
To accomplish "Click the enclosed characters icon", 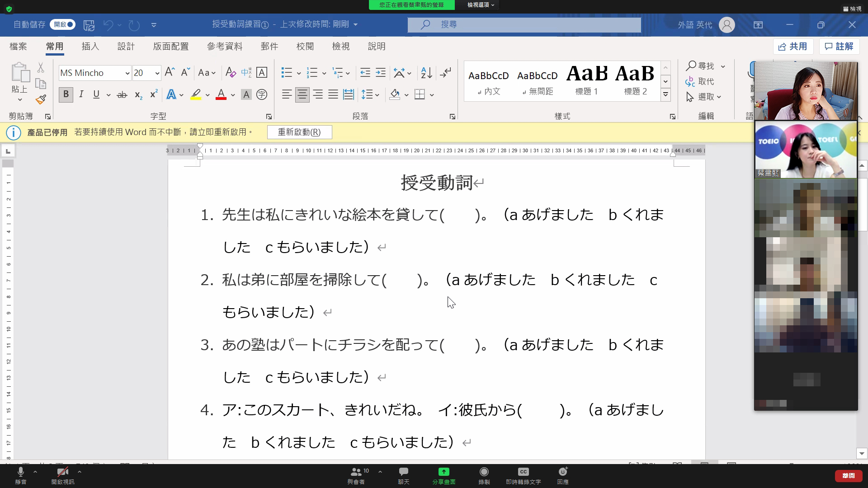I will pyautogui.click(x=262, y=94).
